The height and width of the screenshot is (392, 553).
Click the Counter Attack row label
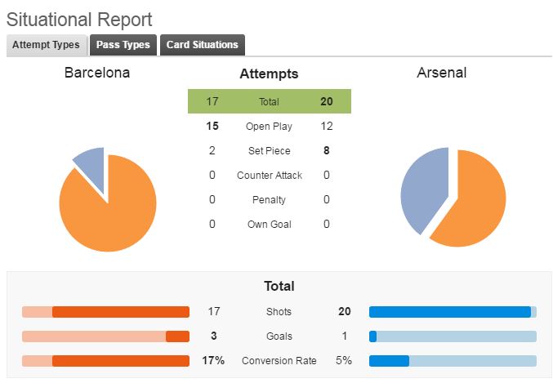pyautogui.click(x=270, y=176)
